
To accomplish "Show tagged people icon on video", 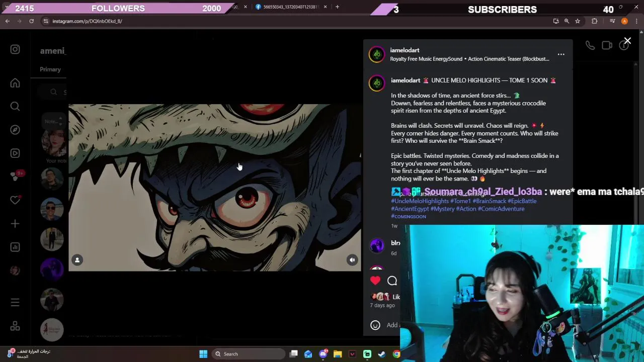I will 77,260.
